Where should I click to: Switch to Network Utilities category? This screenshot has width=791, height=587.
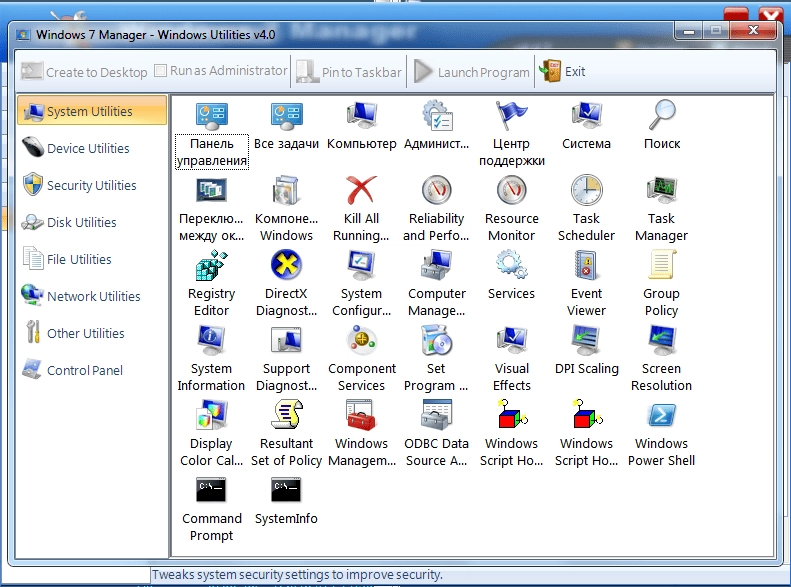(92, 296)
